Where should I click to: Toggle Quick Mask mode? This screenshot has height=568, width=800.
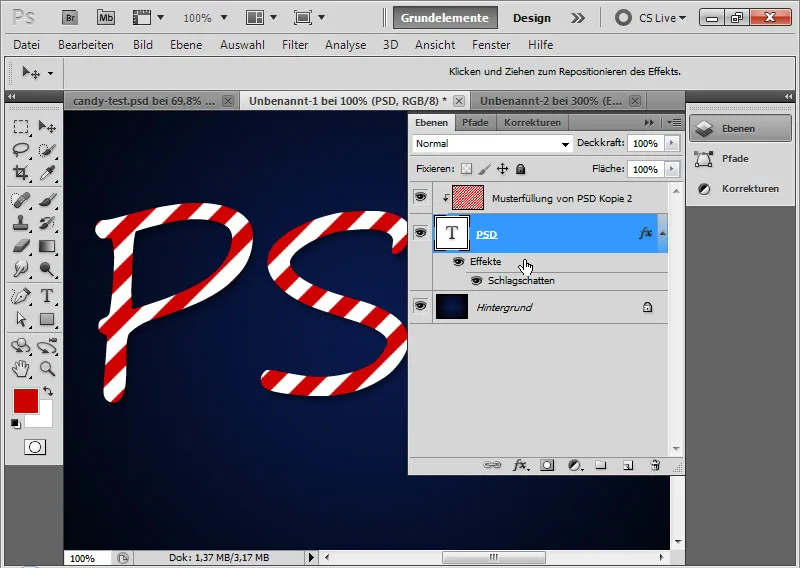coord(35,448)
